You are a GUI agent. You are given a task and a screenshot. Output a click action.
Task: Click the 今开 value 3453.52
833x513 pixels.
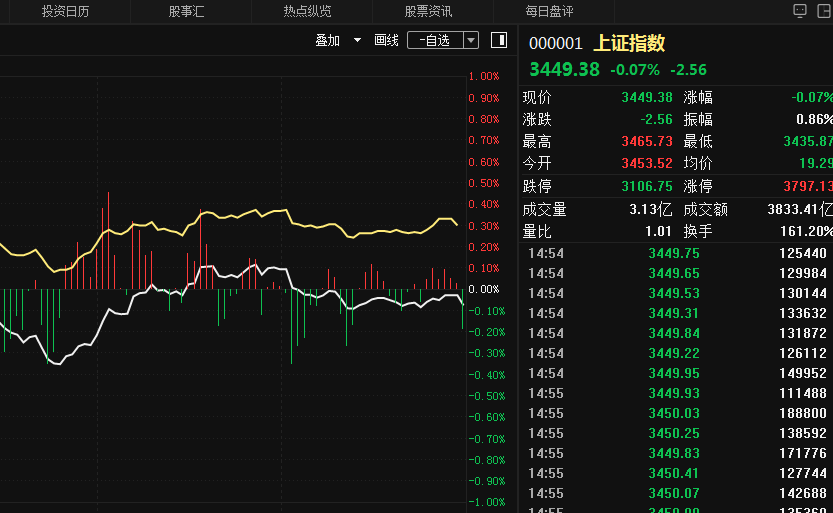pos(647,163)
